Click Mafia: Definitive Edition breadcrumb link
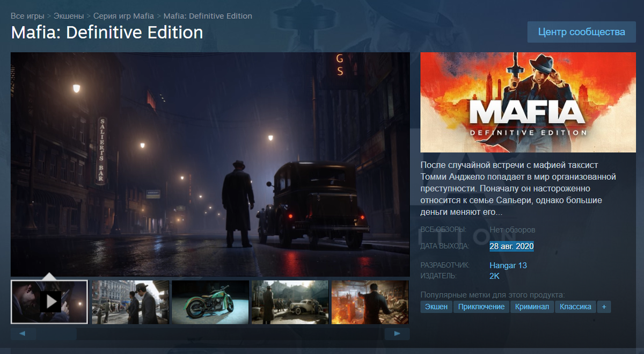644x354 pixels. [x=208, y=16]
